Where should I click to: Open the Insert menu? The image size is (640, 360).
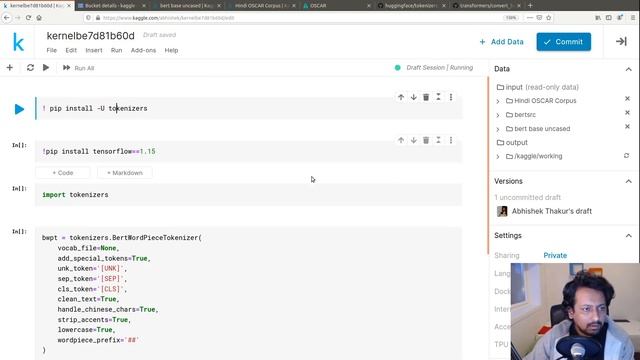[94, 50]
